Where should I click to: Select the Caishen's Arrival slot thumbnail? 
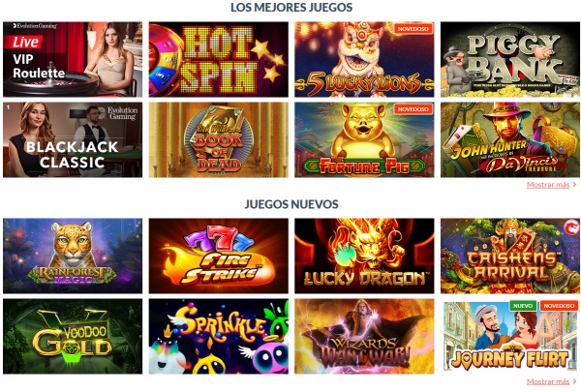click(x=510, y=256)
